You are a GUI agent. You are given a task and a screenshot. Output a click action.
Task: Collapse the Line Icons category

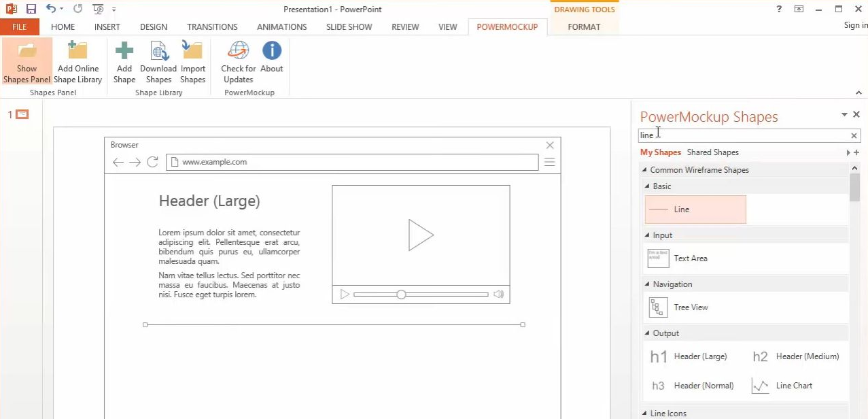(x=644, y=414)
